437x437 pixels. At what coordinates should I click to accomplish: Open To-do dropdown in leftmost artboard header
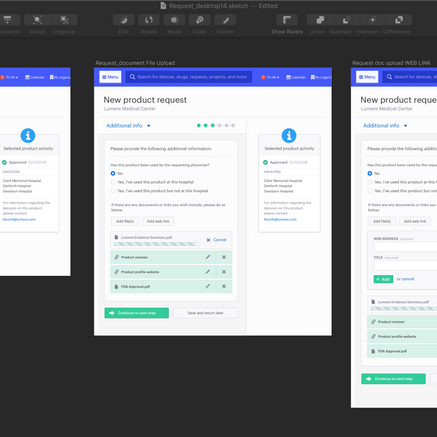[x=9, y=77]
